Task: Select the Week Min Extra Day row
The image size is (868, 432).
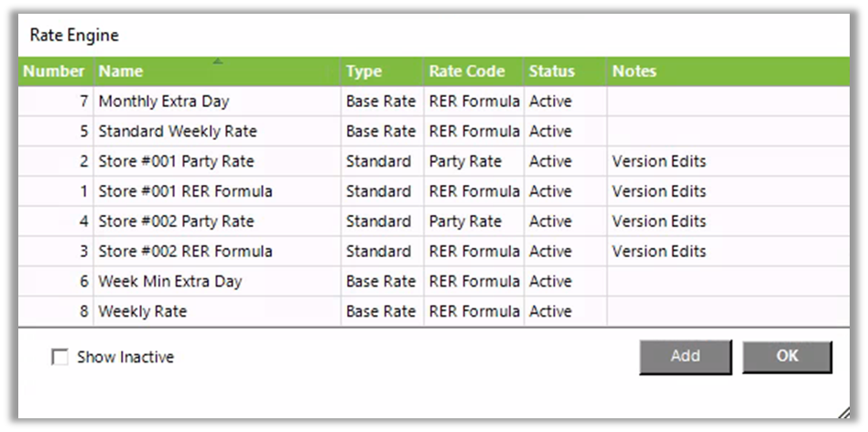Action: (170, 282)
